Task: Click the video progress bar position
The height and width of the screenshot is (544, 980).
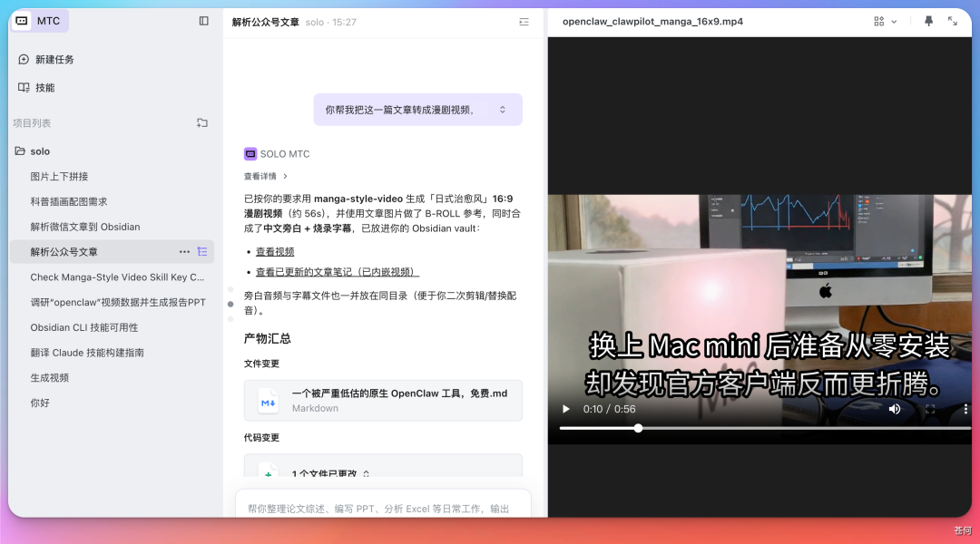Action: (638, 428)
